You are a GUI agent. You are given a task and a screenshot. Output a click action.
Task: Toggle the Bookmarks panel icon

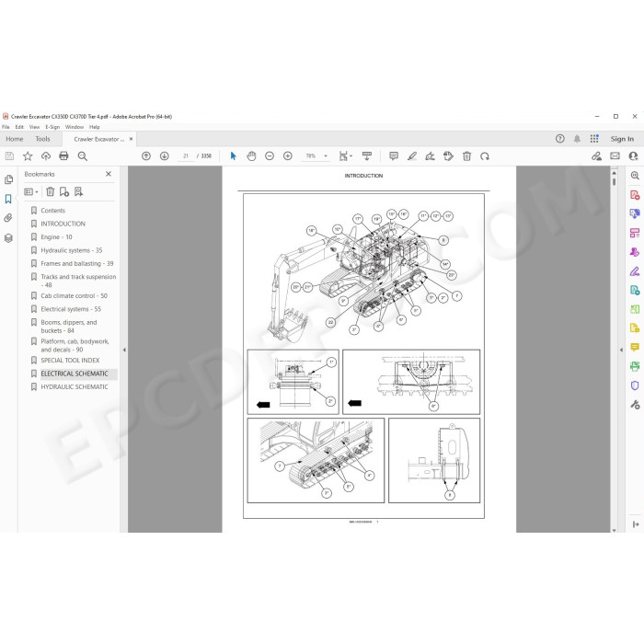8,199
